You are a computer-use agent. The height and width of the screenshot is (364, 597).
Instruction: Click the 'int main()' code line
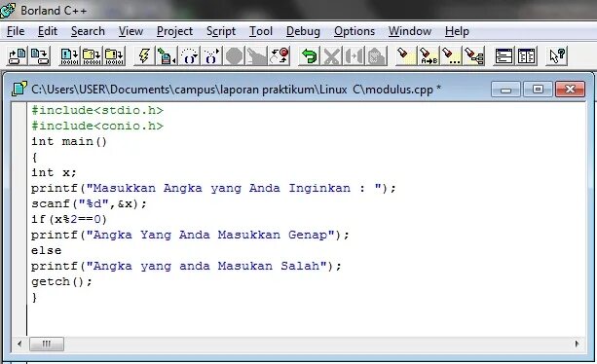[x=69, y=141]
